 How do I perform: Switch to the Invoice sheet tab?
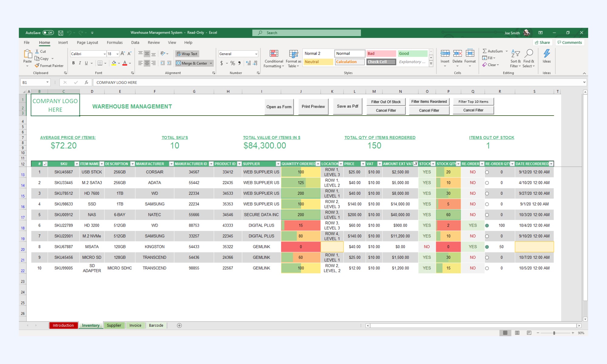pos(135,325)
